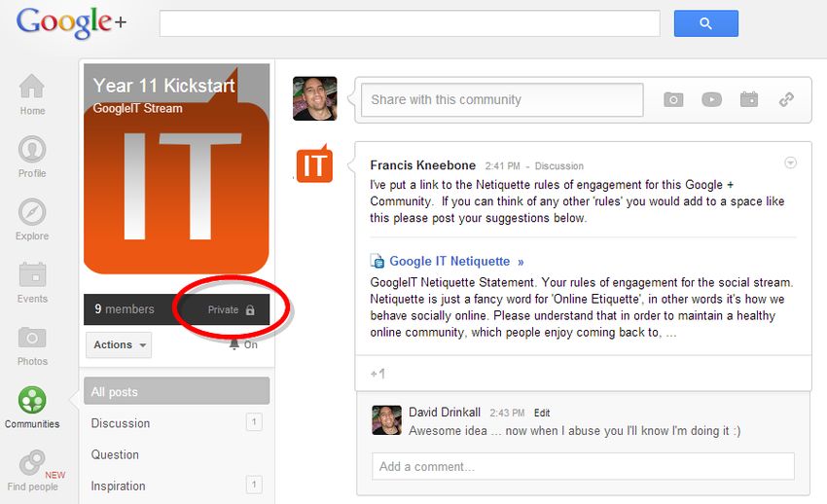Click Edit on David Drinkall's comment
Viewport: 827px width, 504px height.
pyautogui.click(x=542, y=413)
